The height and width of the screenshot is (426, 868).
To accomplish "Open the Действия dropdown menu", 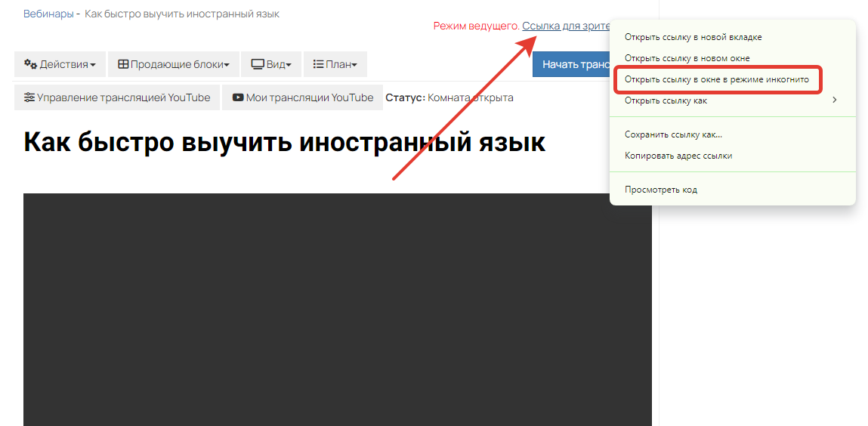I will tap(60, 64).
